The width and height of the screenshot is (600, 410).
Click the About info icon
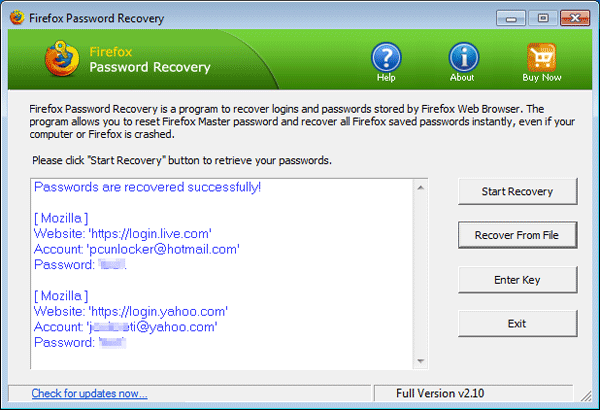click(x=462, y=58)
